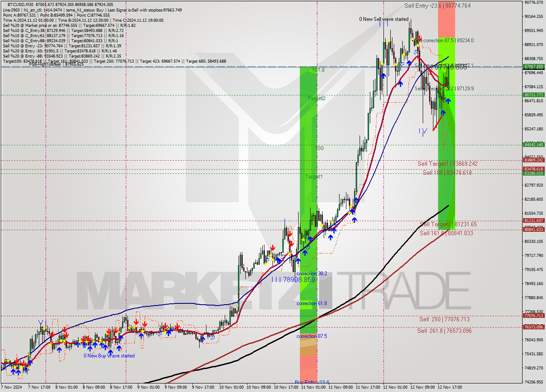Image resolution: width=546 pixels, height=392 pixels.
Task: Click the 88921.050 price axis value
Action: [x=534, y=45]
